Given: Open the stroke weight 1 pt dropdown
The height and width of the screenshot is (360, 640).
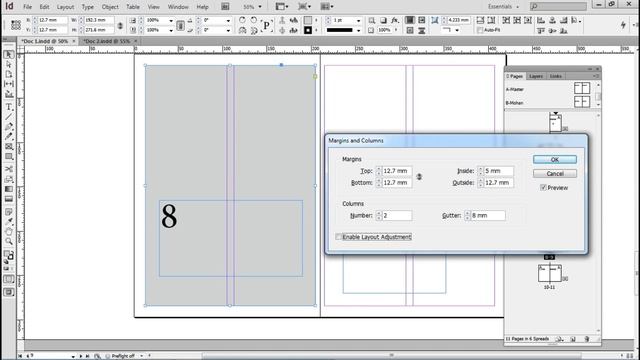Looking at the screenshot, I should pyautogui.click(x=358, y=20).
